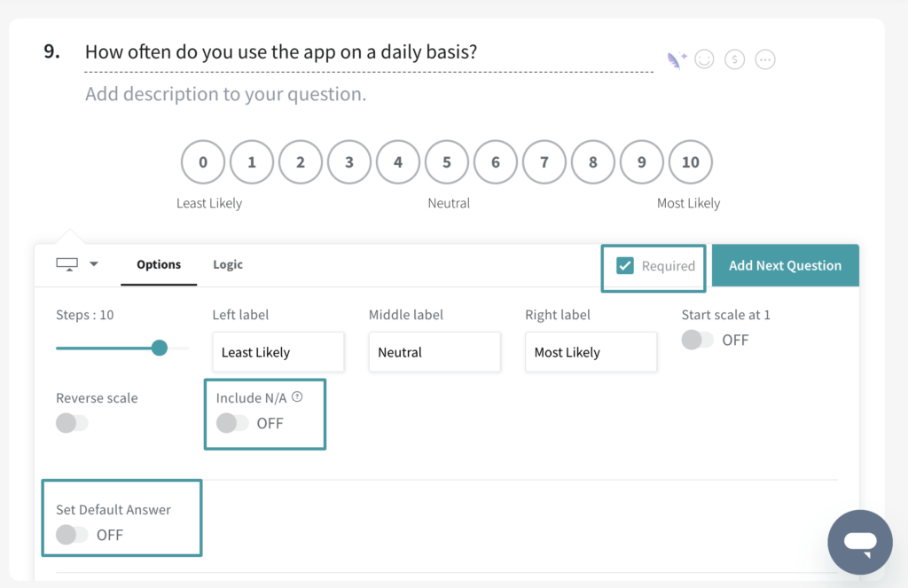908x588 pixels.
Task: Turn on Start scale at 1
Action: [x=698, y=340]
